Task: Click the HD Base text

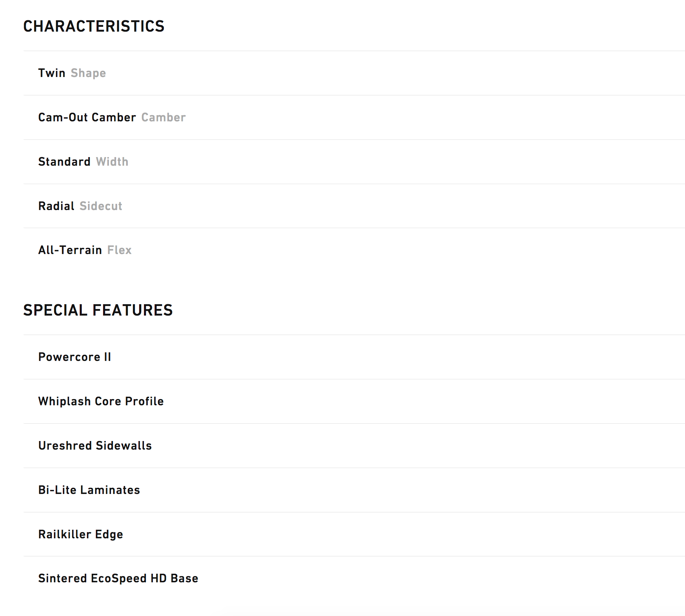Action: pos(174,579)
